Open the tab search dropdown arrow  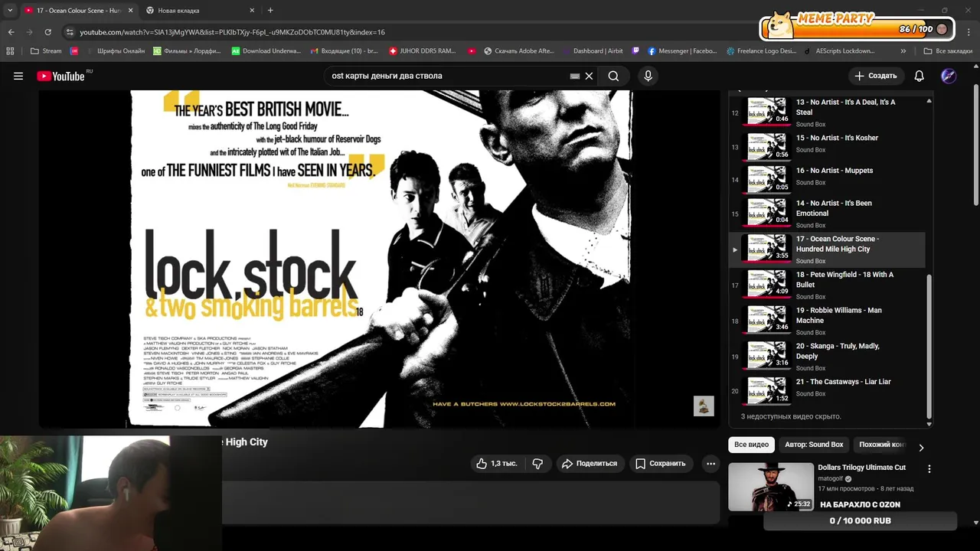[9, 10]
